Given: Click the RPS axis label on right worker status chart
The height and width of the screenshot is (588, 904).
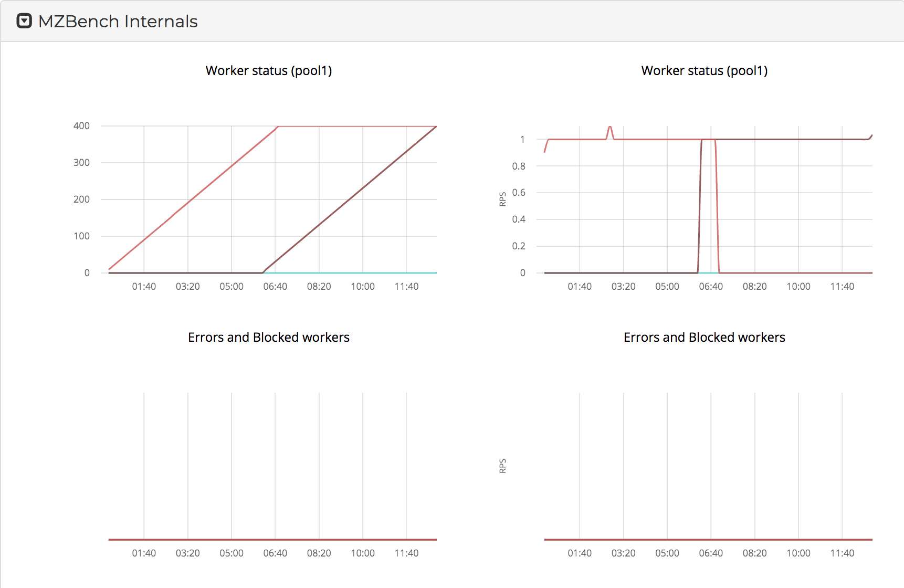Looking at the screenshot, I should (502, 199).
